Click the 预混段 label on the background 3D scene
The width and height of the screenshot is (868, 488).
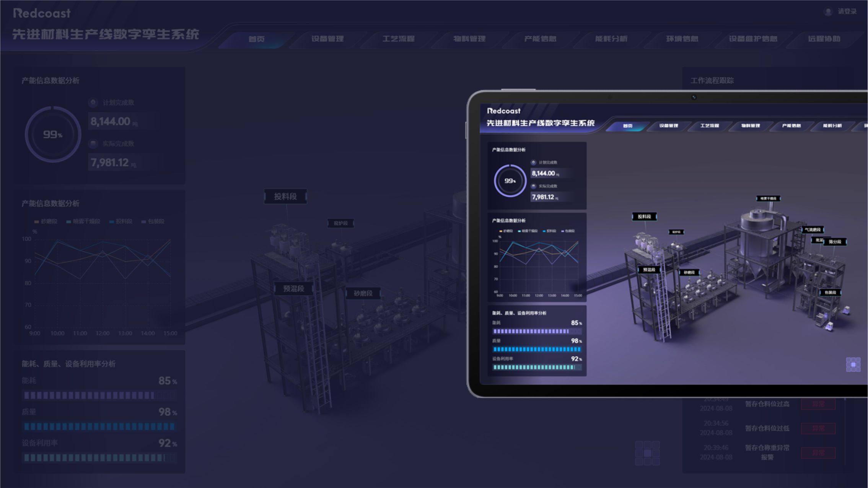(x=293, y=289)
